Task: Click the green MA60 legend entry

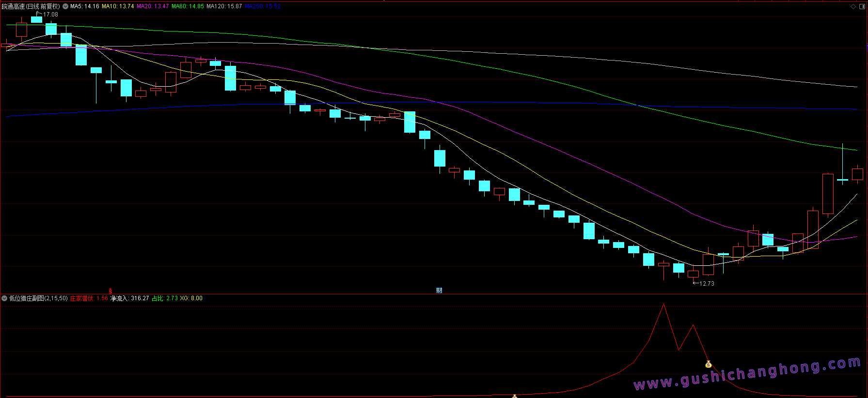Action: 188,6
